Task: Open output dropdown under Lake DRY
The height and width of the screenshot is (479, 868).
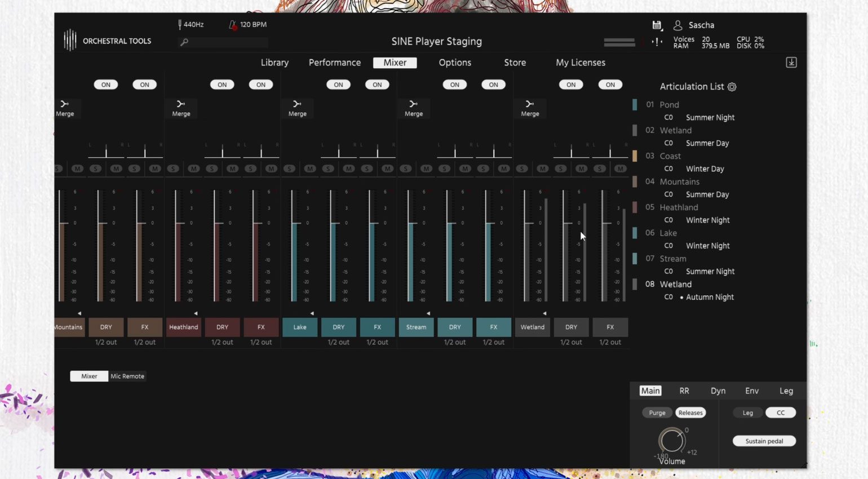Action: pyautogui.click(x=338, y=342)
